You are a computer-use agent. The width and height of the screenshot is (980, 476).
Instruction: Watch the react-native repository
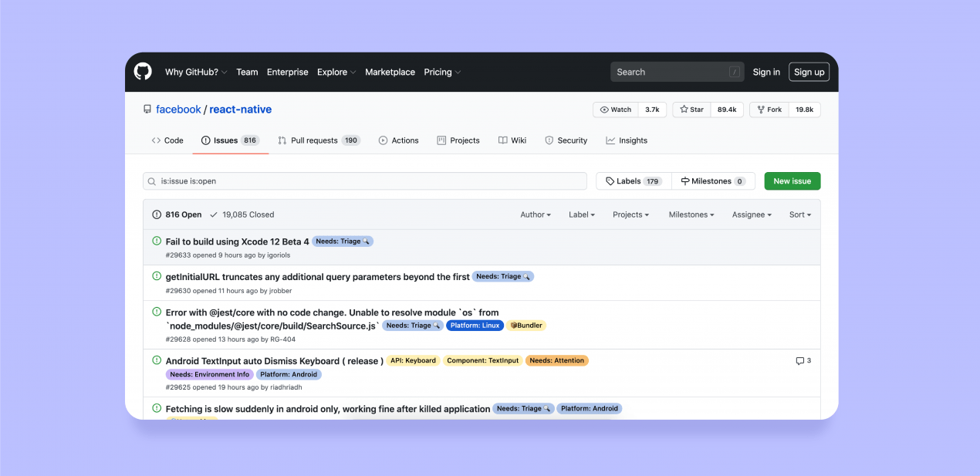(x=616, y=110)
